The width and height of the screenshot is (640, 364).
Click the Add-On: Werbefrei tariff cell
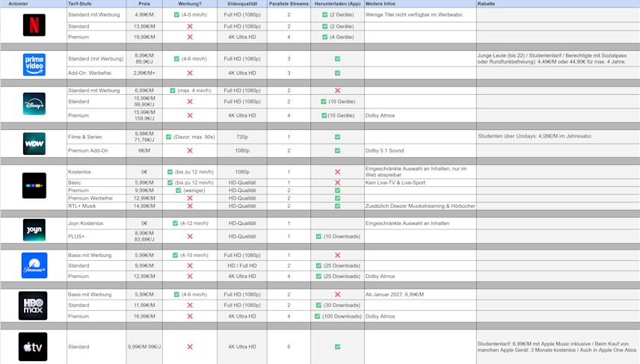pos(96,73)
